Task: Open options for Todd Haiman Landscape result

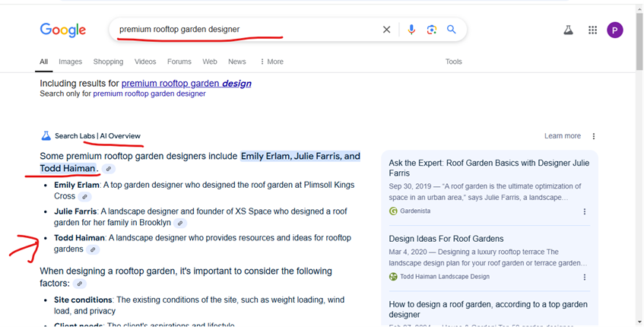Action: point(585,278)
